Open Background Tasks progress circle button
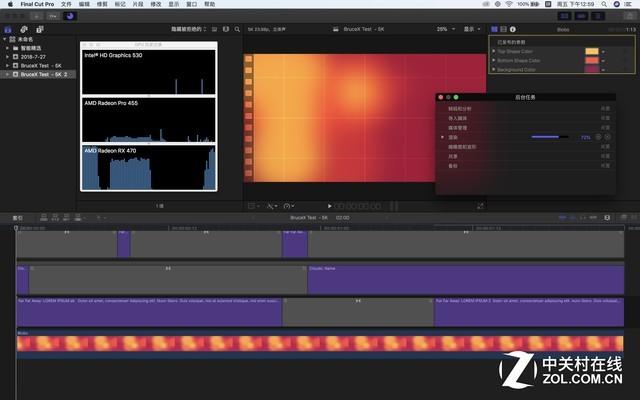The height and width of the screenshot is (400, 640). tap(70, 16)
